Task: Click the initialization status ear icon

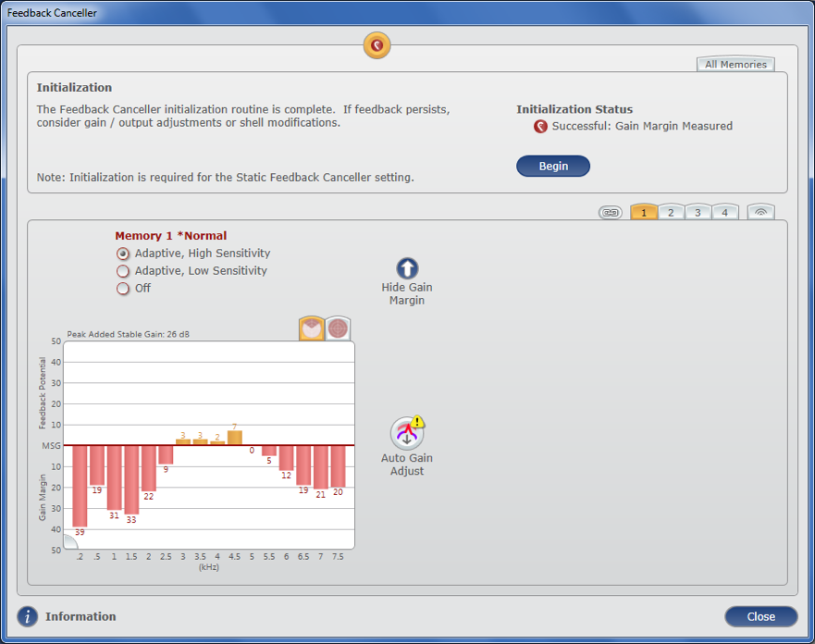Action: (540, 127)
